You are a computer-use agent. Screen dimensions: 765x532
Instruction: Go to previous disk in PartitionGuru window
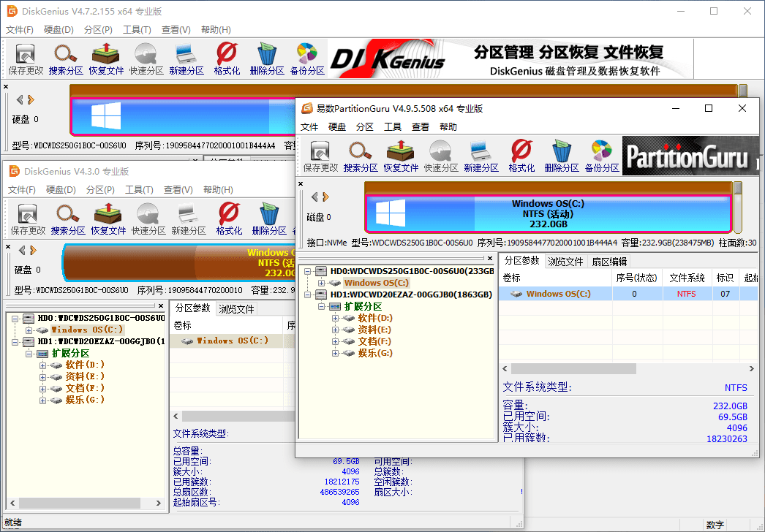(314, 197)
